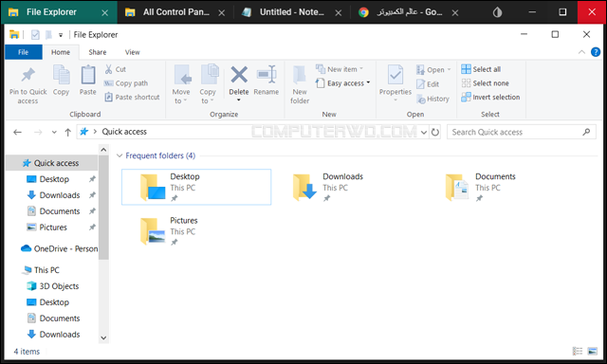Select the Desktop frequent folder tile
Viewport: 607px width, 364px height.
click(196, 187)
